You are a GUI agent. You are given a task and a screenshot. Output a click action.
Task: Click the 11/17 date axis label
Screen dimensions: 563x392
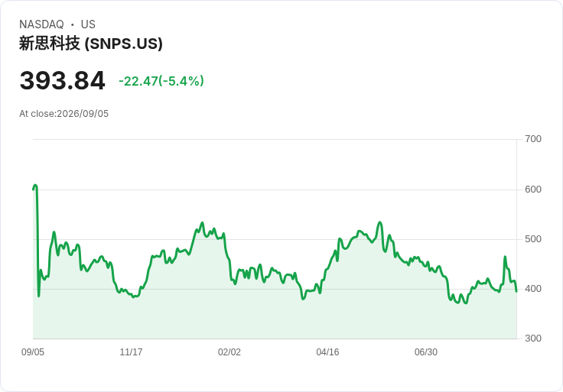[131, 352]
